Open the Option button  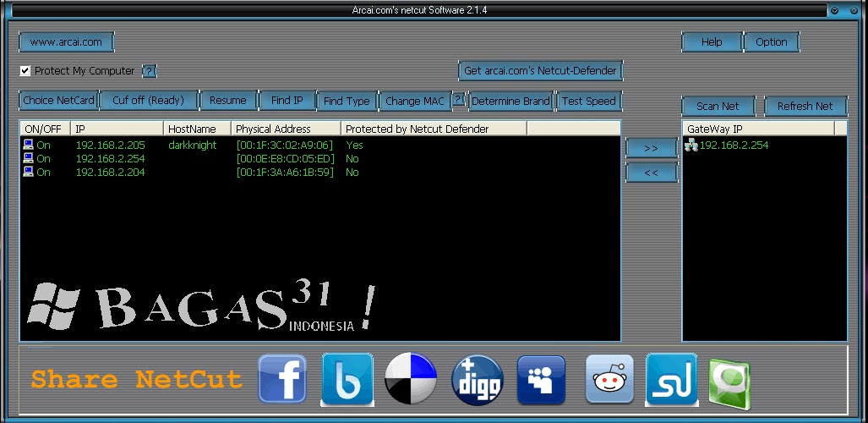click(x=771, y=41)
